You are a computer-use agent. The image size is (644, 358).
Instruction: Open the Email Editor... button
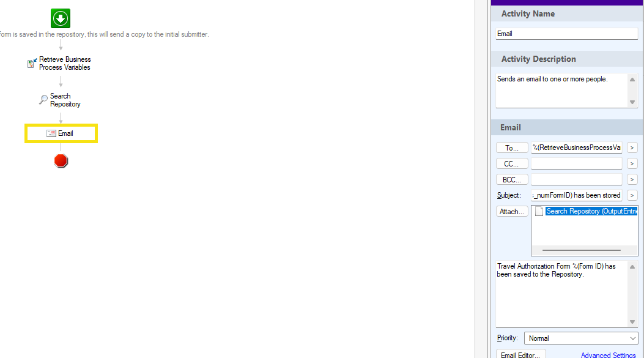(520, 355)
